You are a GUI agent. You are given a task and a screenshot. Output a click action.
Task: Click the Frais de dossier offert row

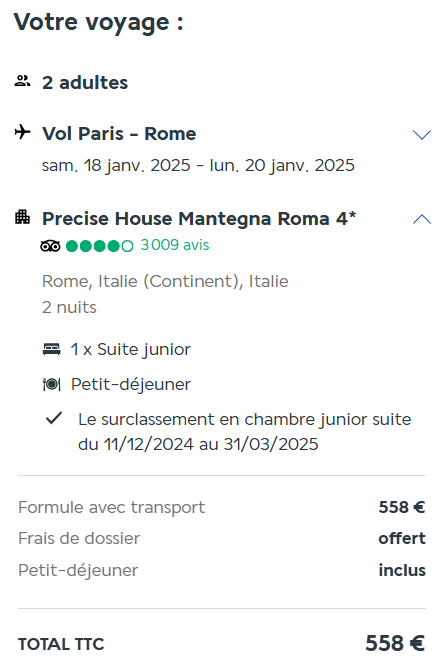point(222,538)
